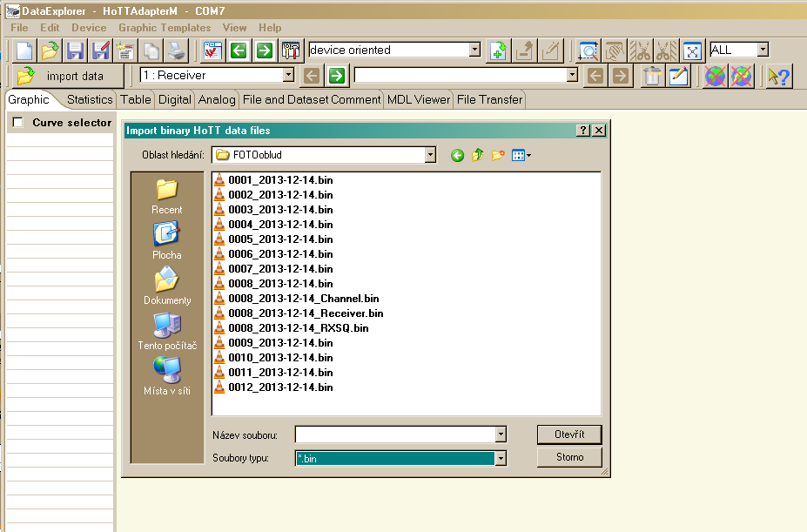The width and height of the screenshot is (807, 532).
Task: Toggle the Curve selector checkbox
Action: pyautogui.click(x=17, y=123)
